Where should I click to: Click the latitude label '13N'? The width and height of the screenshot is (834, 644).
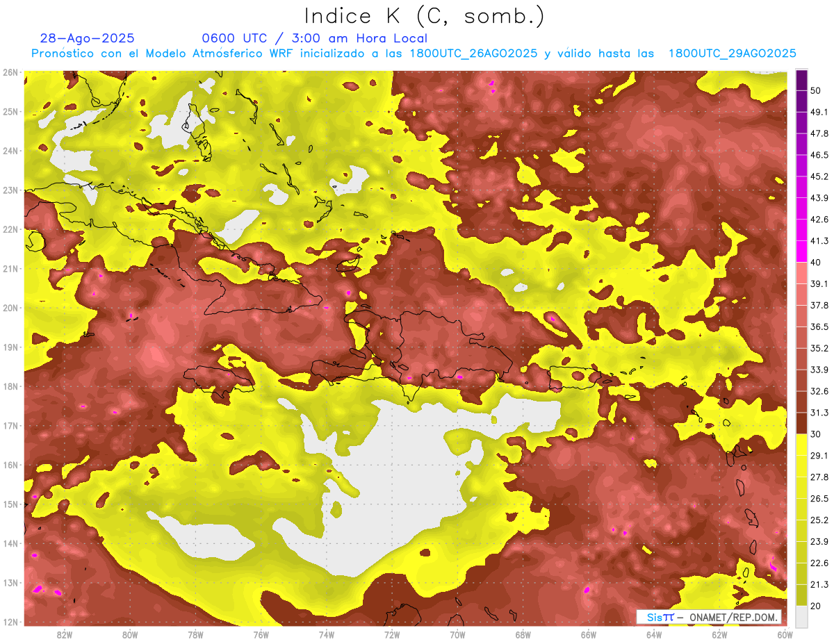coord(10,582)
